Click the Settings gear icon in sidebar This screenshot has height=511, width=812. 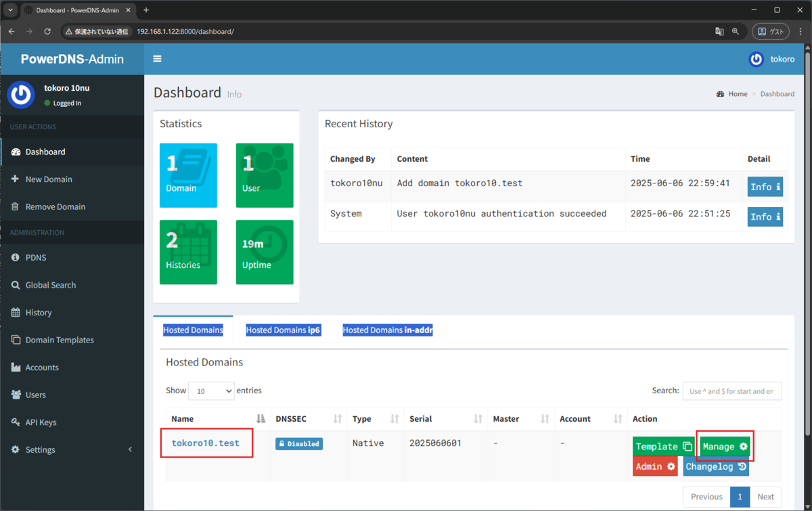click(16, 449)
